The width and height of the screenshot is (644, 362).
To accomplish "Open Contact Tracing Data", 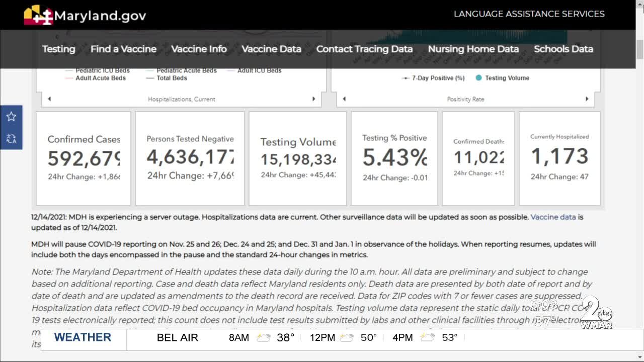I will 364,49.
